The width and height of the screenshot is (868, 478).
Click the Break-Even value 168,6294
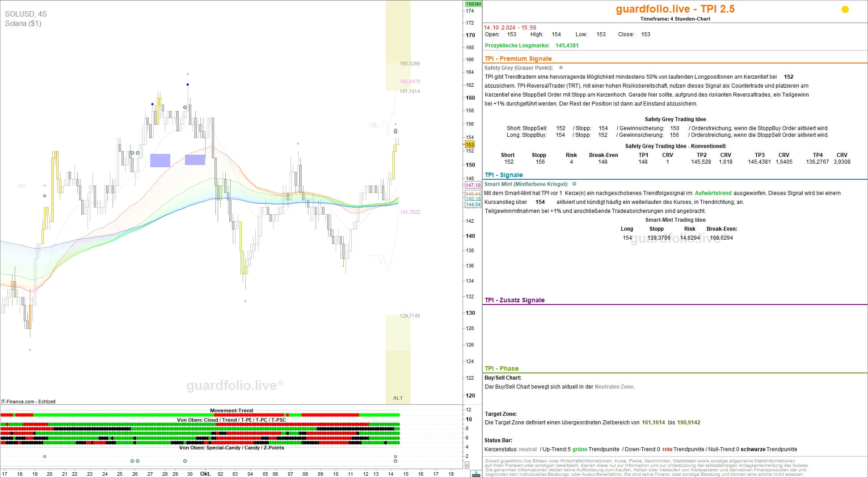pyautogui.click(x=721, y=238)
